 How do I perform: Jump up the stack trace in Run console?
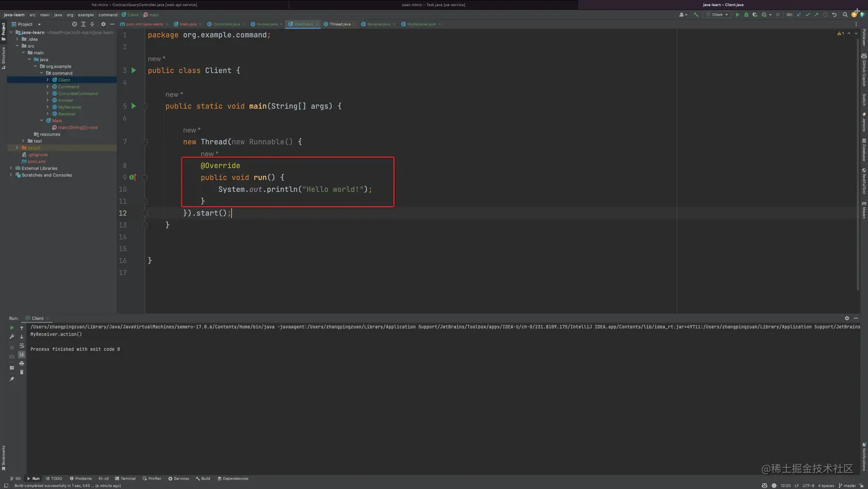tap(22, 328)
